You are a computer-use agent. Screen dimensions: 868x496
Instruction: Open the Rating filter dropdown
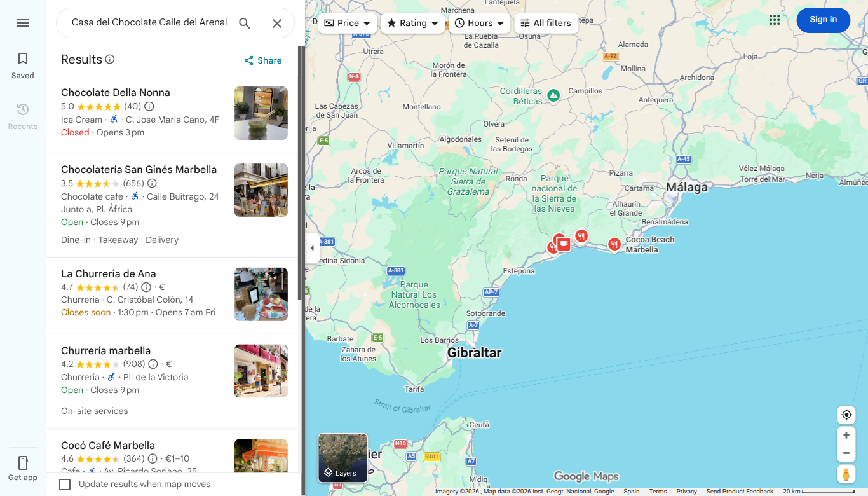[413, 23]
